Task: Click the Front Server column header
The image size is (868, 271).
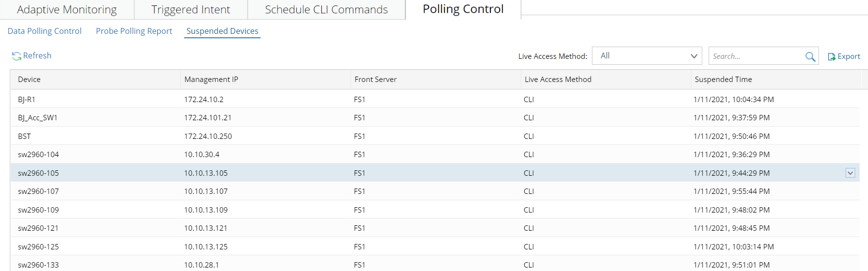Action: pyautogui.click(x=376, y=80)
